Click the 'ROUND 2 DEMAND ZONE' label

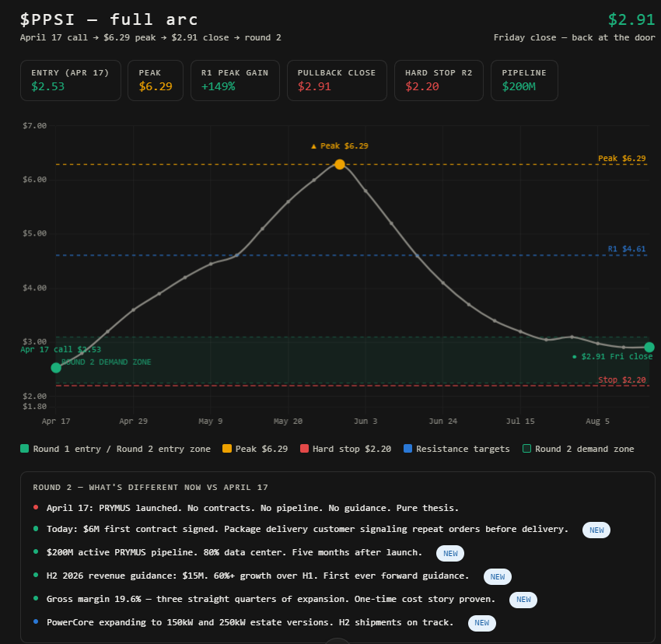click(x=107, y=362)
